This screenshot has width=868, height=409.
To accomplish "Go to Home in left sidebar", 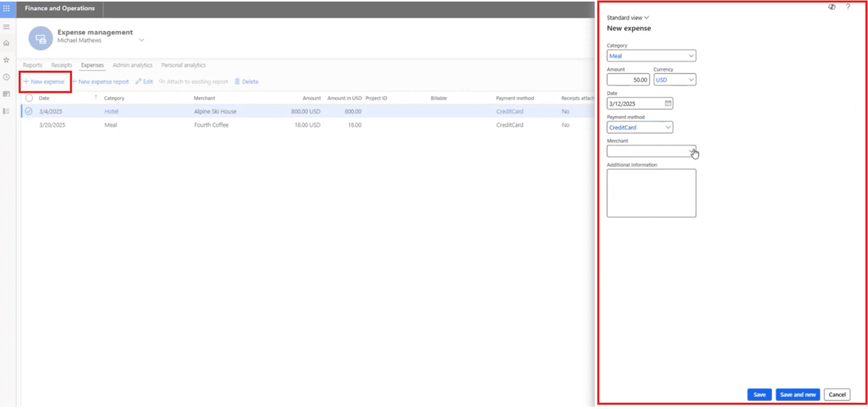I will click(x=6, y=43).
